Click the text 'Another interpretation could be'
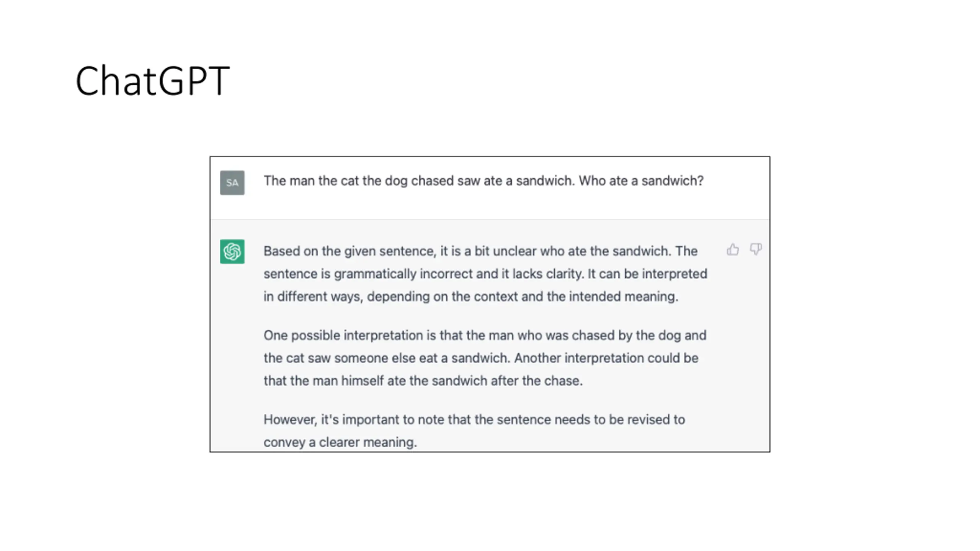This screenshot has width=980, height=551. pos(606,358)
